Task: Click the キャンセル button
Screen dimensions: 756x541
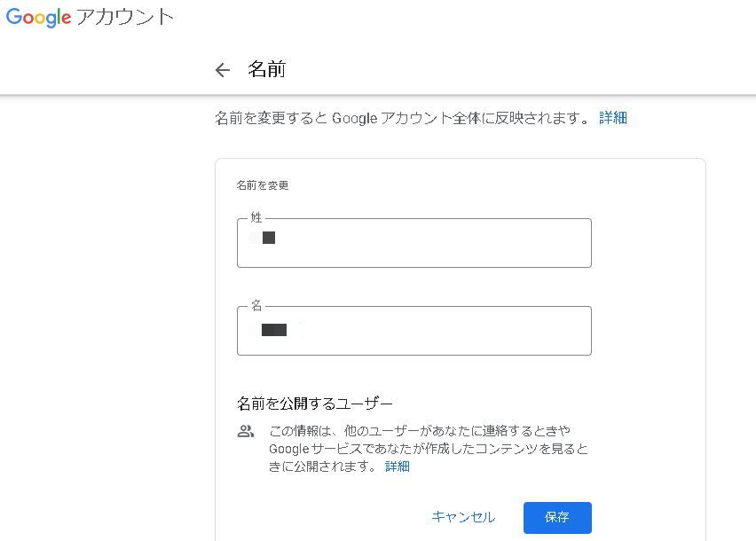Action: click(463, 517)
